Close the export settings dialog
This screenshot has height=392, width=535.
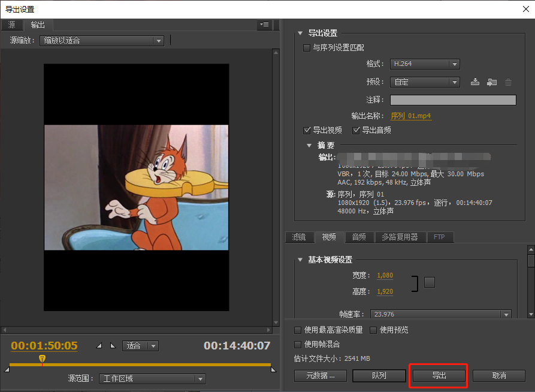click(x=526, y=9)
